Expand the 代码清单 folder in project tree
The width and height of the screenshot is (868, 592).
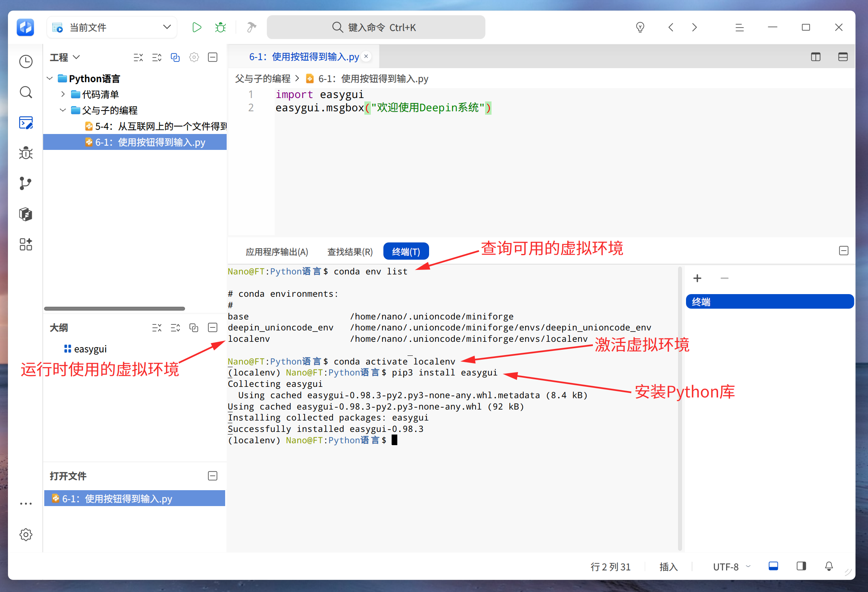point(63,94)
